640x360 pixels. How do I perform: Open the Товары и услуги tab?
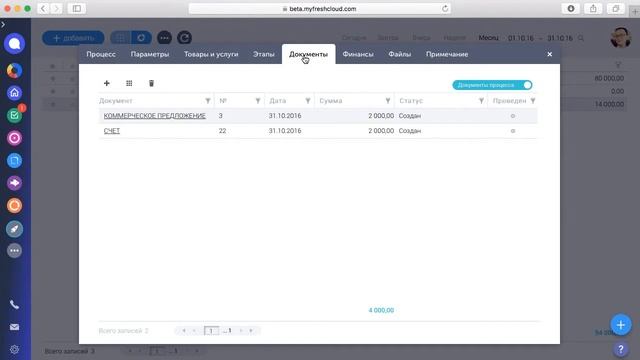211,54
